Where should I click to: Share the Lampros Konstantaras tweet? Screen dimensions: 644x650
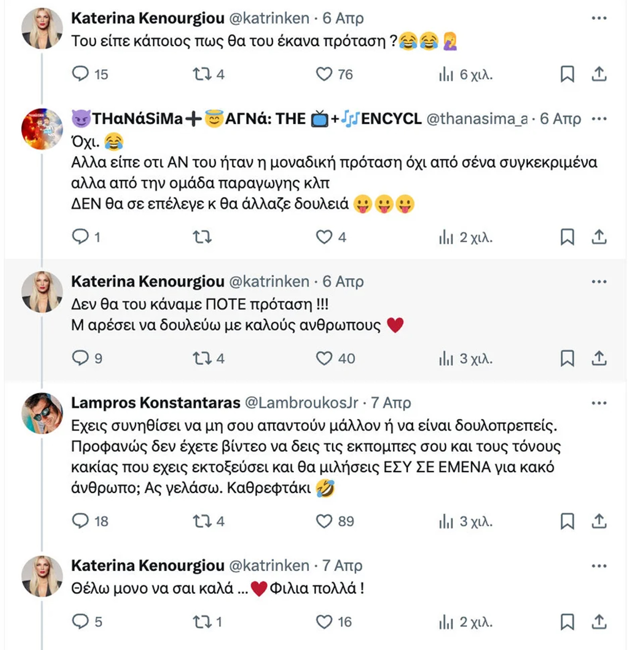click(x=599, y=521)
